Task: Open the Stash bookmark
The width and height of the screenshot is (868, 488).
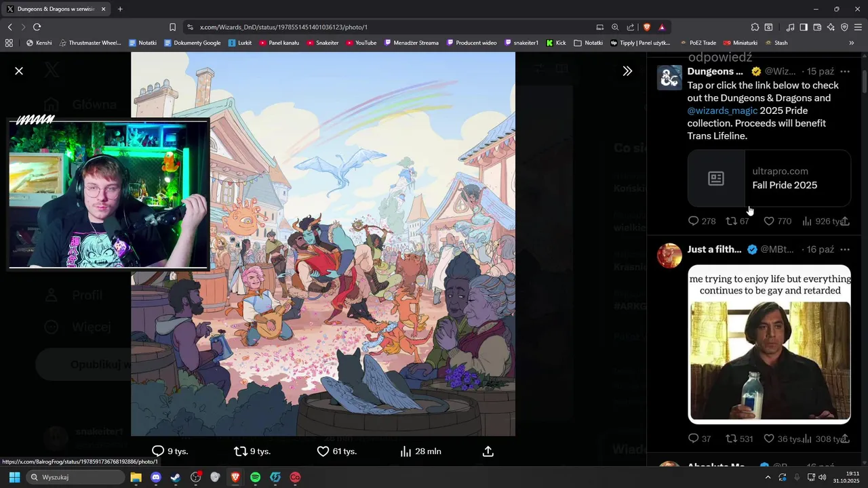Action: coord(776,43)
